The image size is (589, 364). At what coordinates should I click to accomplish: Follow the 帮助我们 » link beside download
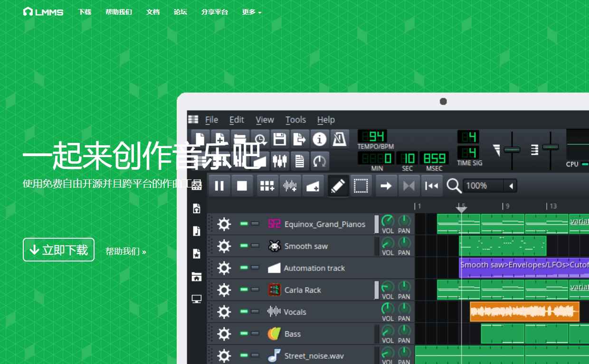(x=126, y=251)
